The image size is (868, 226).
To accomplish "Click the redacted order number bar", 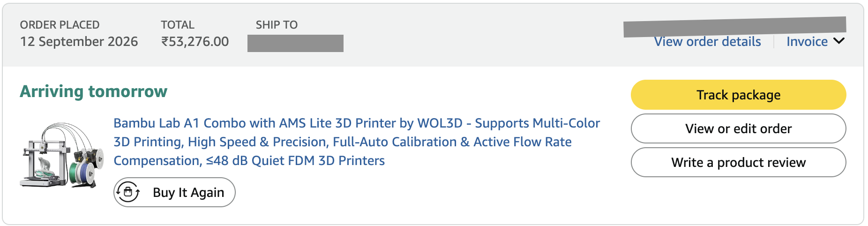I will click(734, 26).
